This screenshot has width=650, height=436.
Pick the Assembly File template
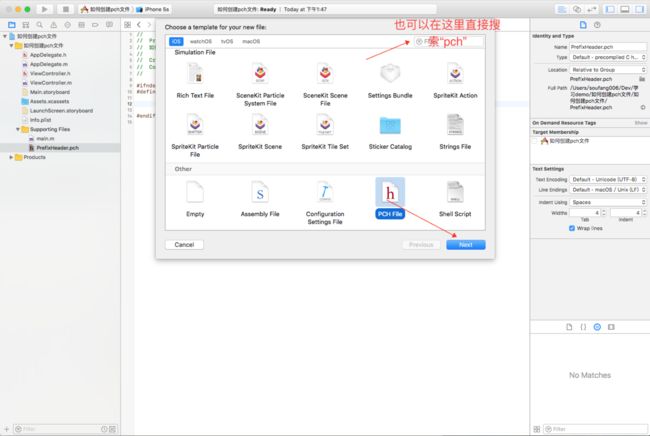coord(260,199)
